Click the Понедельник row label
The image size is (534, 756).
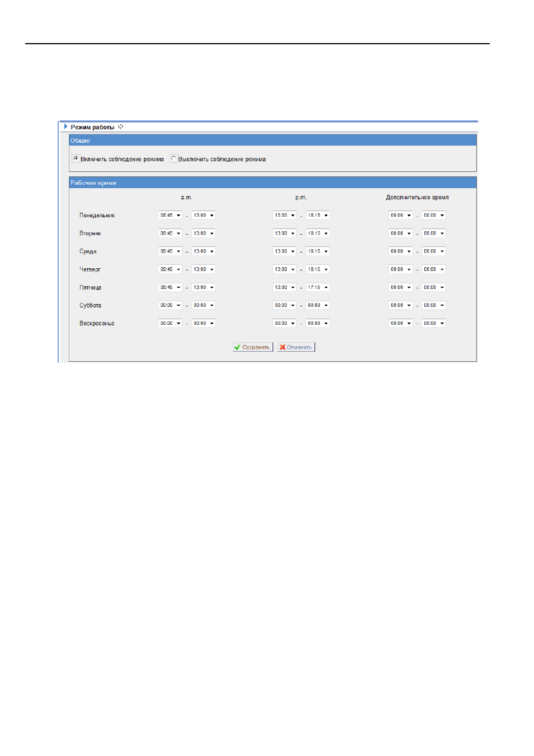coord(97,216)
